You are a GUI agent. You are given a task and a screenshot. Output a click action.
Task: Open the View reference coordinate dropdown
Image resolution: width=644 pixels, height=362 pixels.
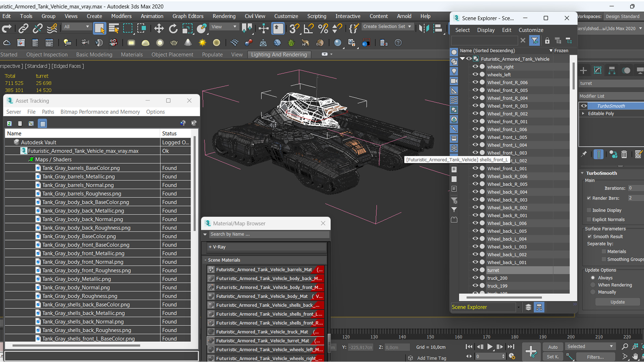(224, 27)
